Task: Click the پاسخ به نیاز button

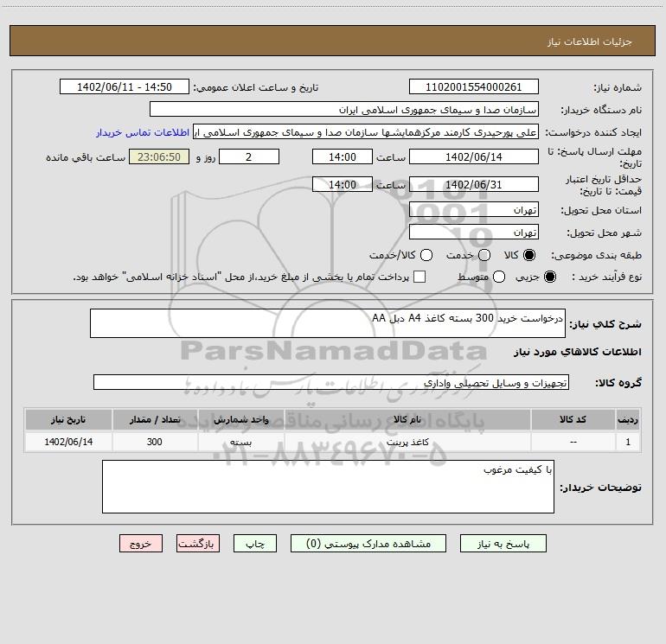Action: (503, 544)
